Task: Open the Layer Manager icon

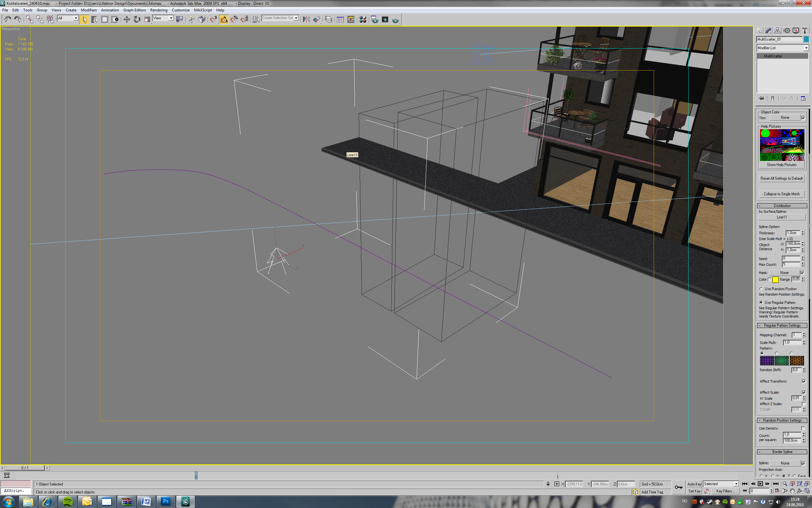Action: coord(329,19)
